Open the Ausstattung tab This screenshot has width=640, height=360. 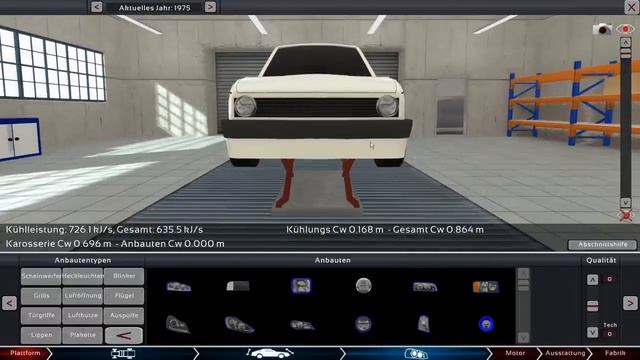[x=565, y=353]
